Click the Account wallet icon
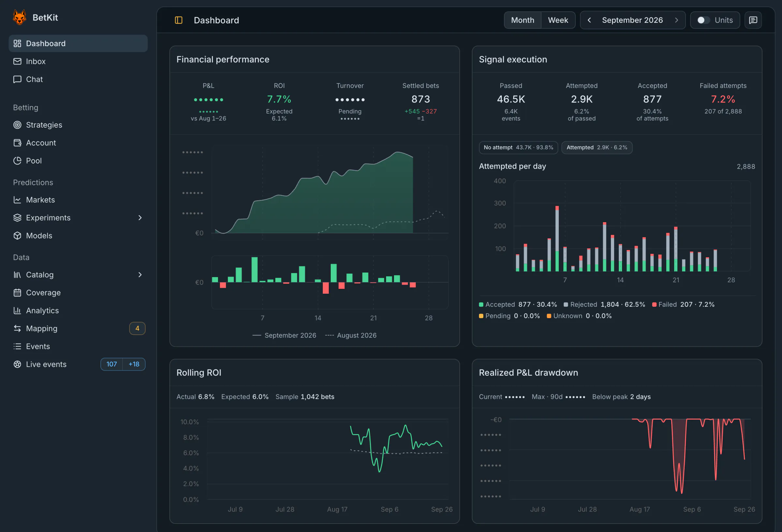This screenshot has height=532, width=782. tap(17, 143)
